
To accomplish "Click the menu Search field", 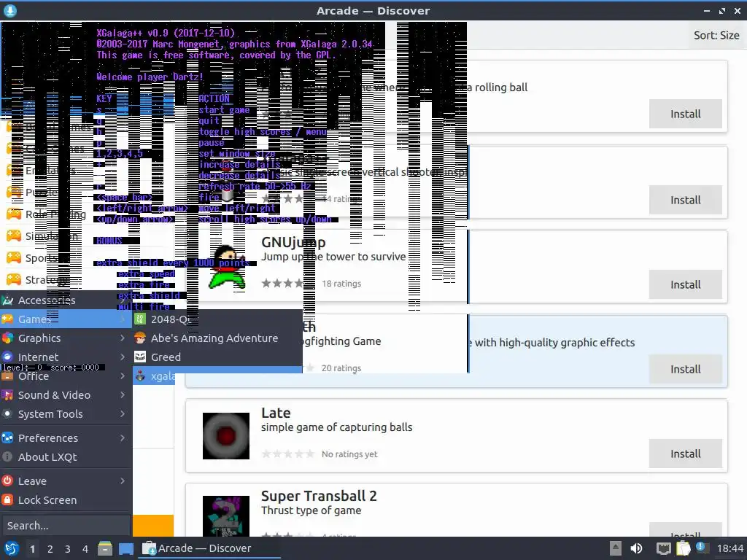I will tap(65, 526).
